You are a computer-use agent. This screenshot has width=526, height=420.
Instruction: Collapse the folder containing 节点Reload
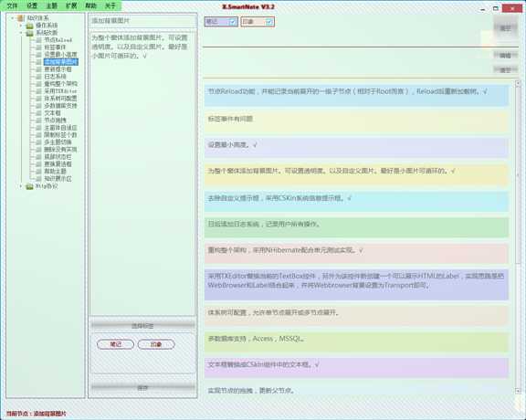pyautogui.click(x=21, y=33)
